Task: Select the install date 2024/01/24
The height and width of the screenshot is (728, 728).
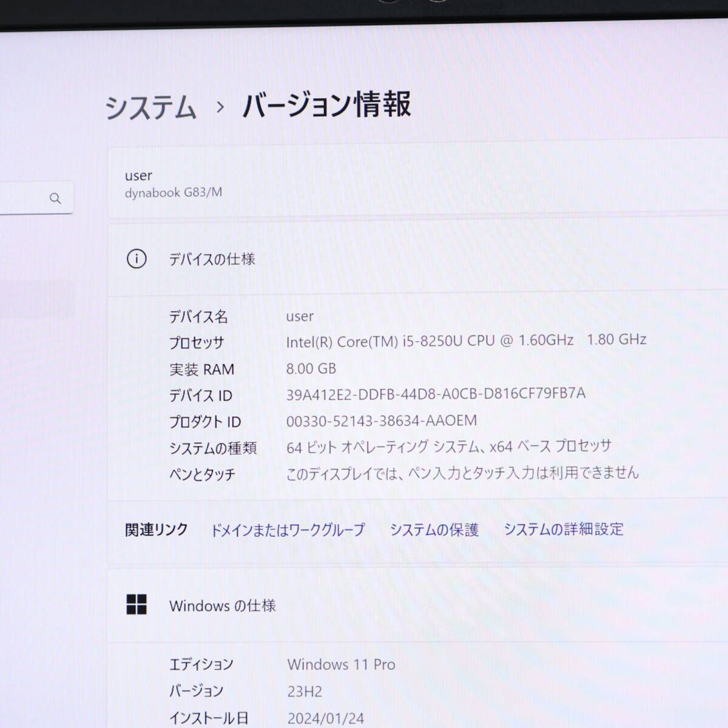Action: pos(326,719)
